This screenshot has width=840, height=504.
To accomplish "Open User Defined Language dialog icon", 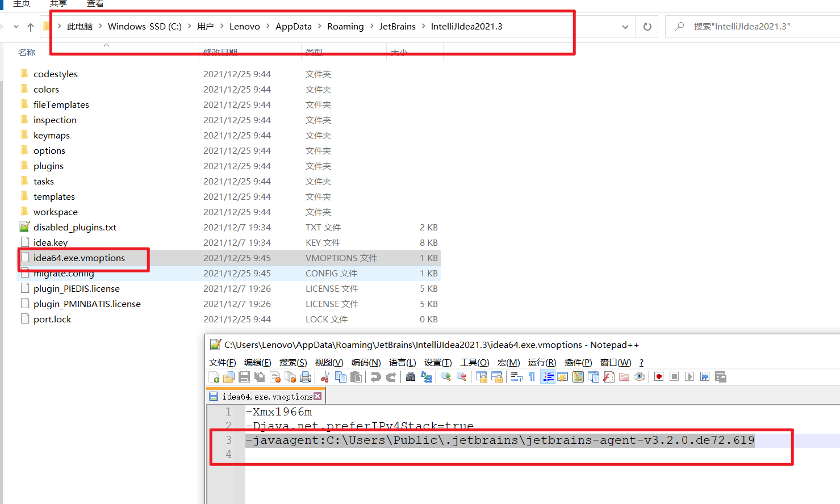I will pos(562,377).
